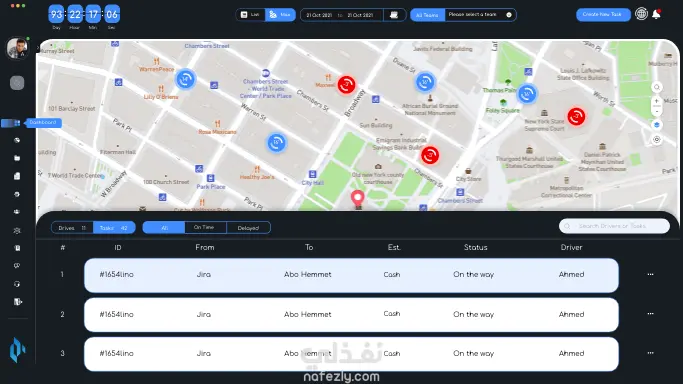
Task: Open the document icon in sidebar
Action: pos(17,176)
